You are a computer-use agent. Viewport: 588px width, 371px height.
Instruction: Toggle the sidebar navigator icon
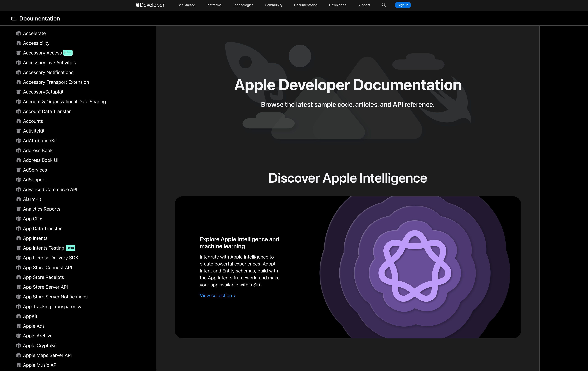(14, 19)
